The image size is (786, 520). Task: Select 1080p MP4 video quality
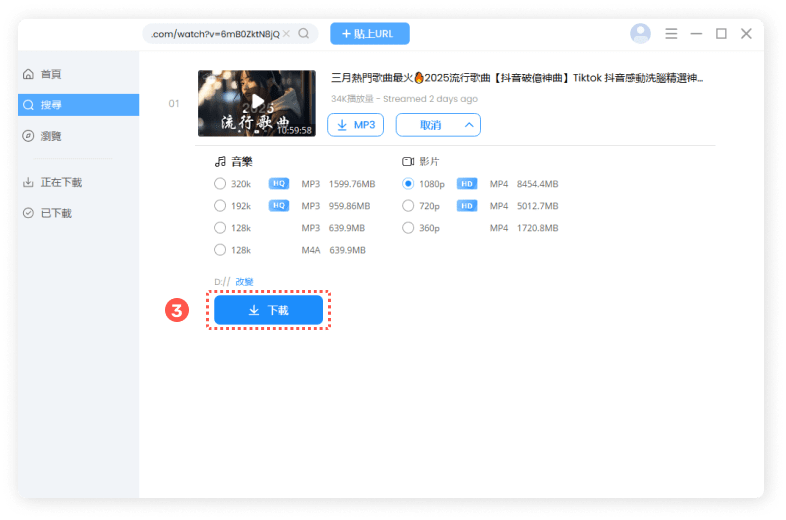pos(408,184)
